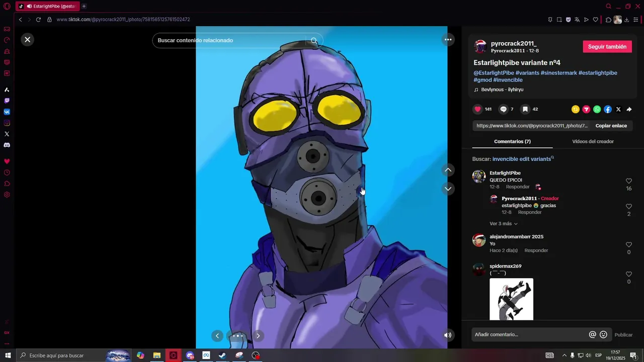This screenshot has height=362, width=644.
Task: Switch to 'Videos del creador' tab
Action: point(593,141)
